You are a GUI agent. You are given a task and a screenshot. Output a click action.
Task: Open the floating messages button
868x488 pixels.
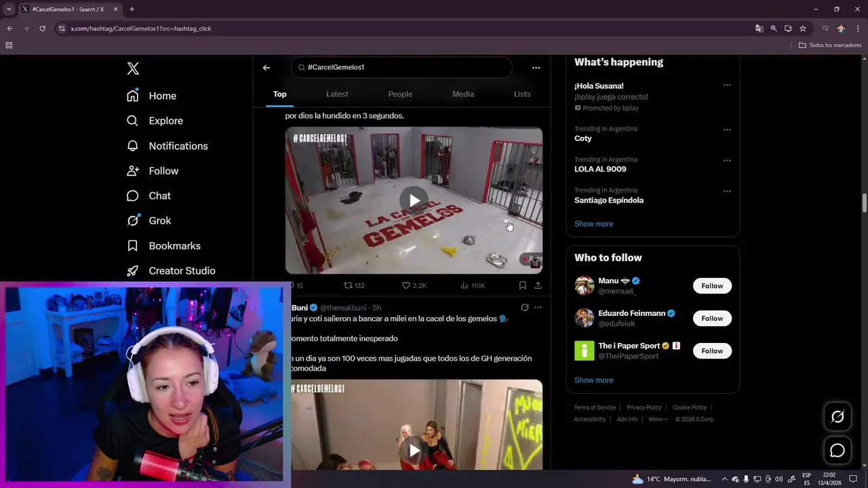pyautogui.click(x=837, y=451)
